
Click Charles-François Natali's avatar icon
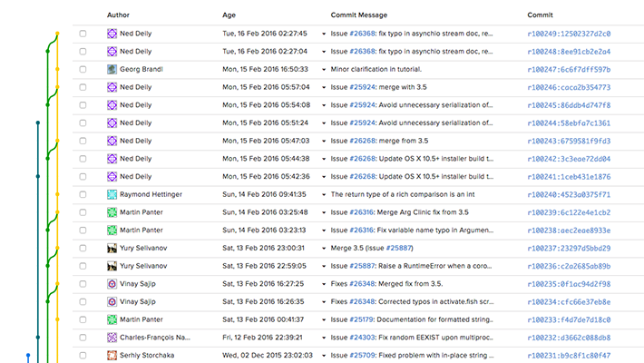tap(112, 337)
